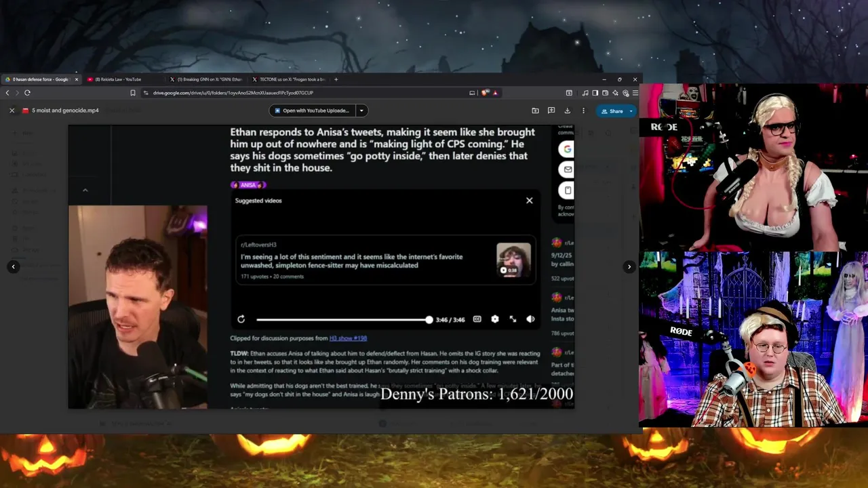Close the hasan defense force tab
This screenshot has height=488, width=868.
coord(76,79)
